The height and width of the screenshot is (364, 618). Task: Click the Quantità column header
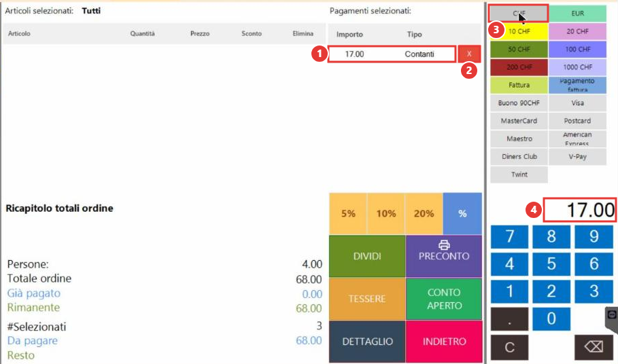(x=143, y=33)
